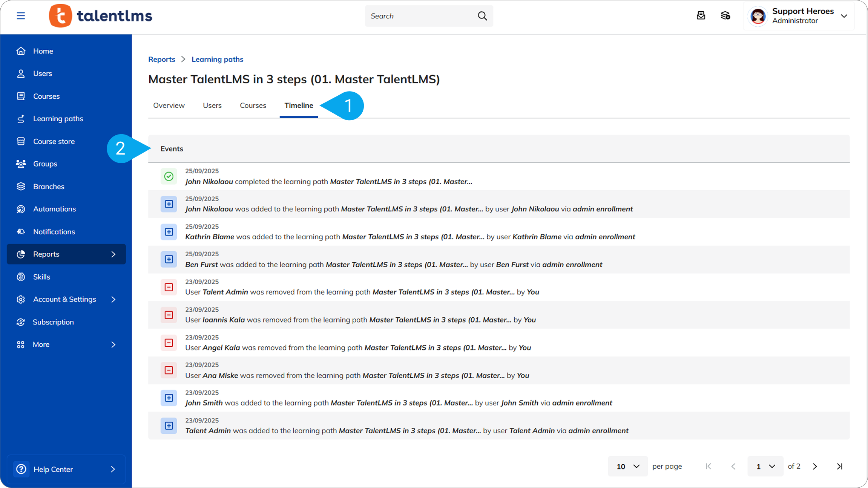Switch to the Overview tab

tap(169, 106)
